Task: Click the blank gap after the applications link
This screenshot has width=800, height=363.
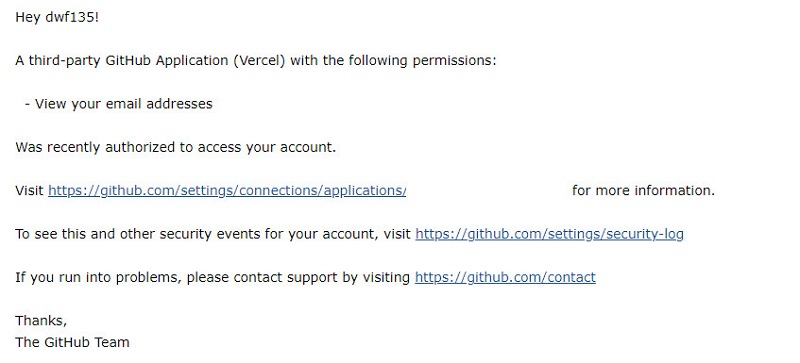Action: (x=489, y=191)
